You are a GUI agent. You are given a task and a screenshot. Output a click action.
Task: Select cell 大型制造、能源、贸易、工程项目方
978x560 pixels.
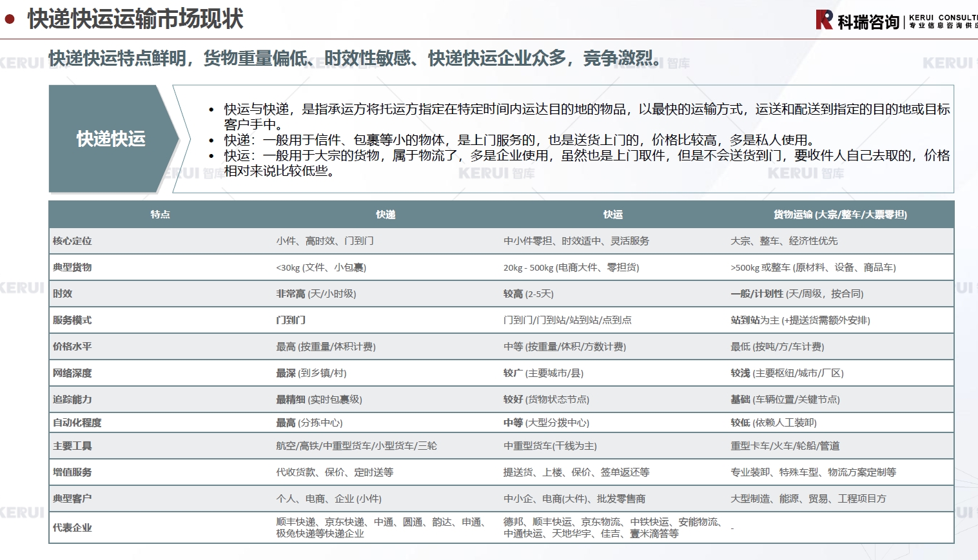pyautogui.click(x=808, y=499)
